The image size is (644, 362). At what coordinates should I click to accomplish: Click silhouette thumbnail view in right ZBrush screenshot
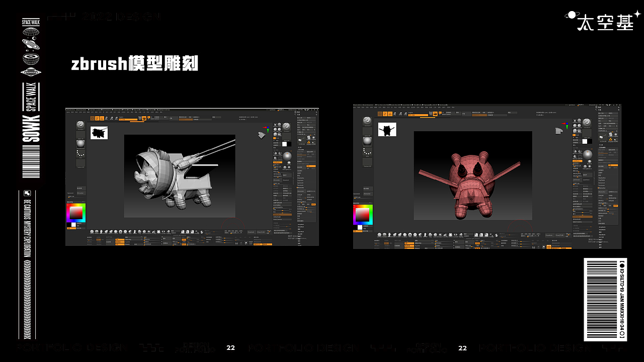[387, 129]
